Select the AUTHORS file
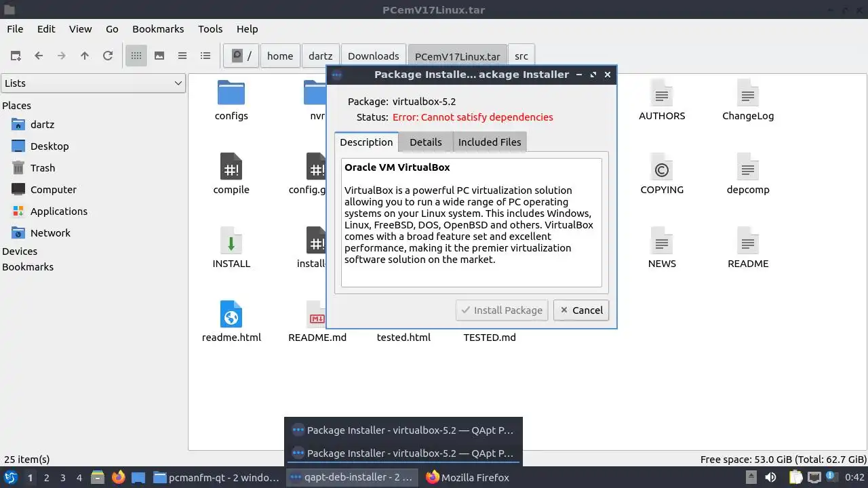The height and width of the screenshot is (488, 868). tap(662, 100)
